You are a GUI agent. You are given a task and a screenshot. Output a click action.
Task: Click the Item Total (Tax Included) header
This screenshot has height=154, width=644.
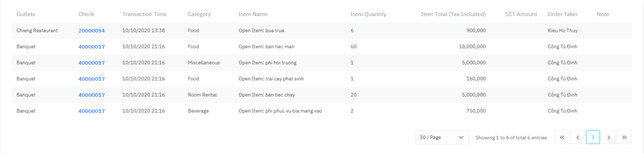[x=453, y=14]
